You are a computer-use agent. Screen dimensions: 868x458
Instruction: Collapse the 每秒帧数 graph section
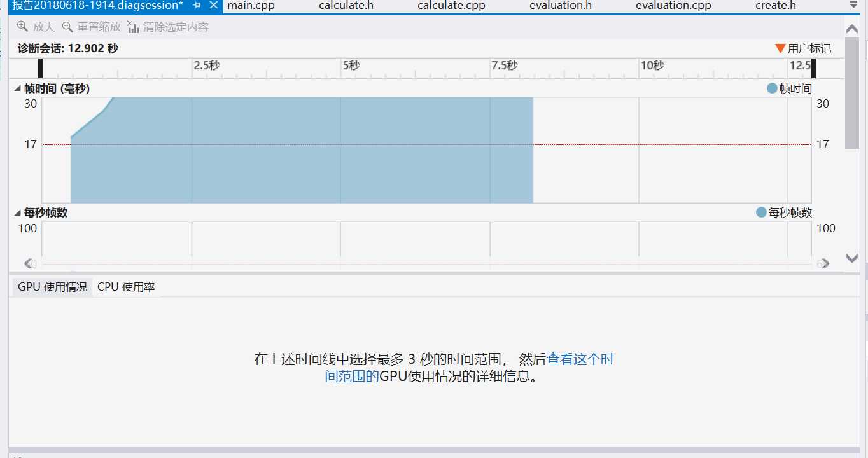coord(18,213)
